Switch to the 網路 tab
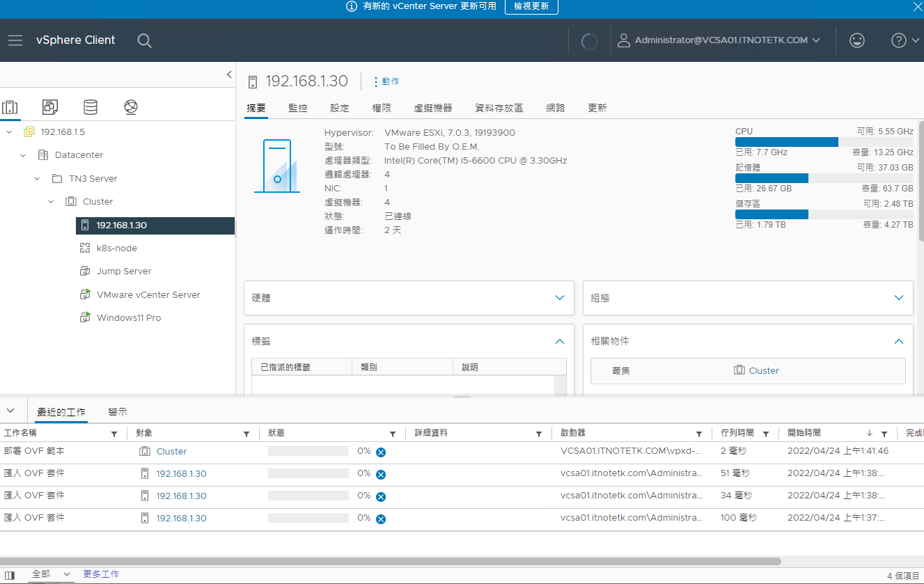This screenshot has height=584, width=924. click(x=556, y=108)
